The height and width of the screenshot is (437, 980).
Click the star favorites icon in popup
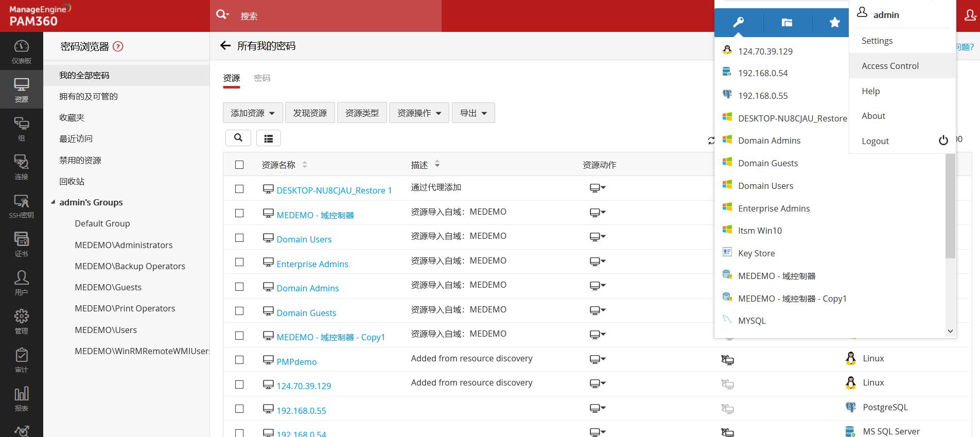(834, 23)
